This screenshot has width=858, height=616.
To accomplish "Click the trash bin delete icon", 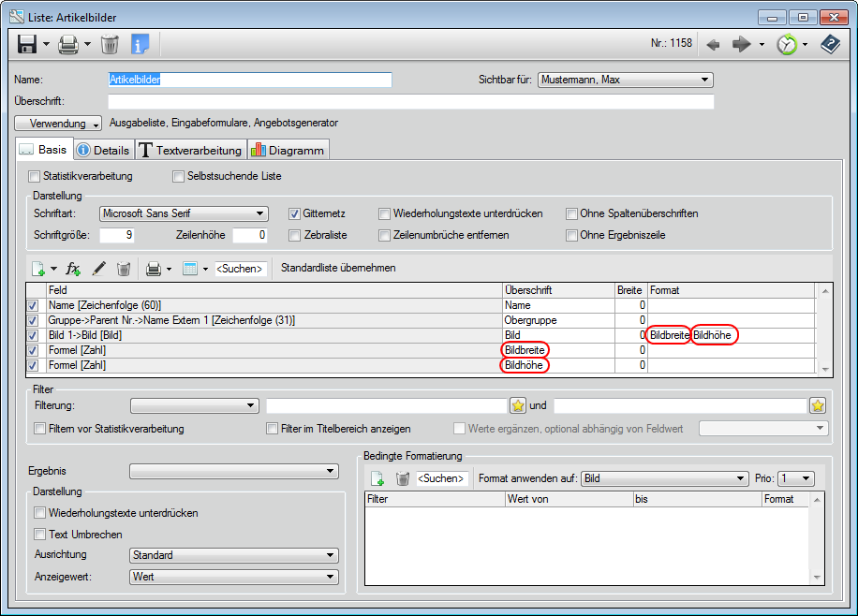I will coord(110,44).
